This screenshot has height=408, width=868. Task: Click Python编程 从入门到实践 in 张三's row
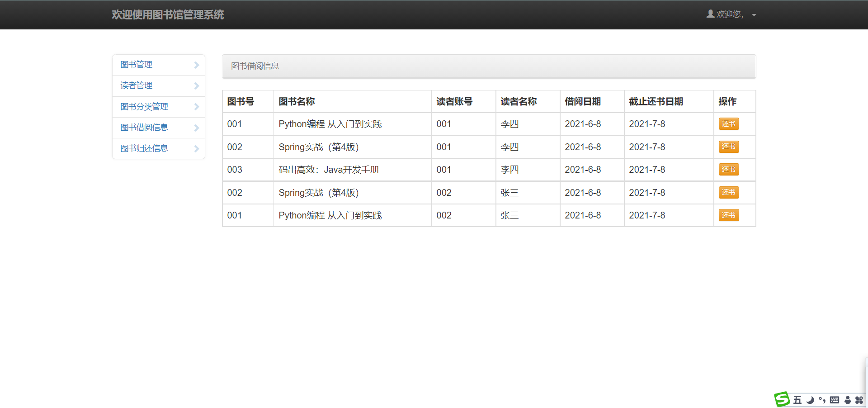pyautogui.click(x=330, y=215)
